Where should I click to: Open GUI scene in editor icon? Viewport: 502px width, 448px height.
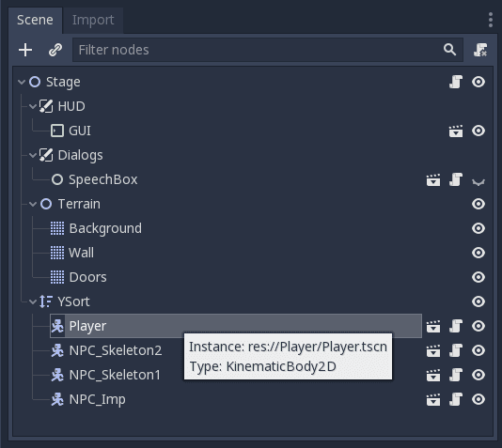[x=456, y=131]
